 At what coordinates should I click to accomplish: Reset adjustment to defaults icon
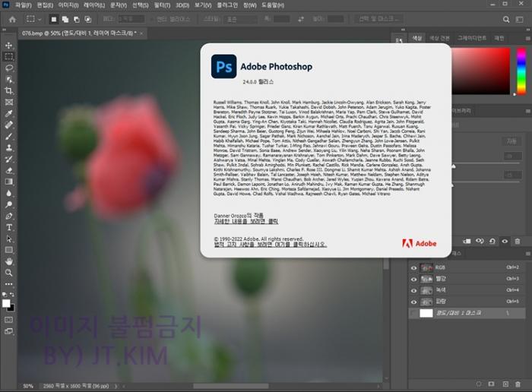pos(492,241)
